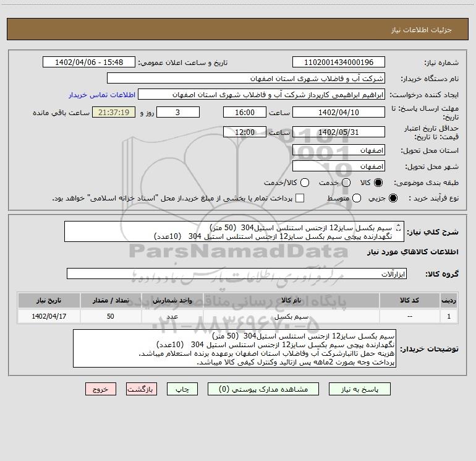Click the پاسخ به نیاز button
The width and height of the screenshot is (476, 461).
[x=359, y=389]
